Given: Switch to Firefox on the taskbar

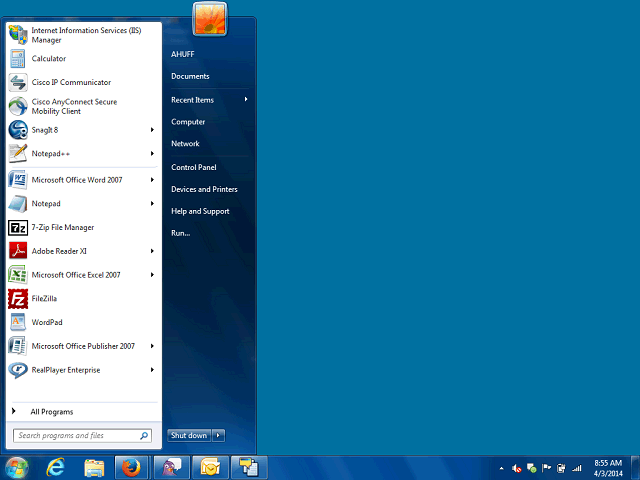Looking at the screenshot, I should tap(131, 468).
